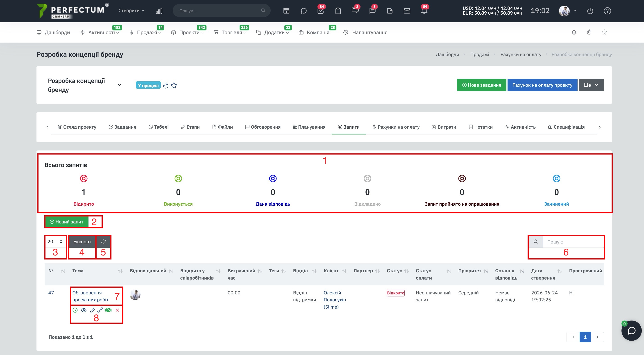The width and height of the screenshot is (644, 355).
Task: Click the green handshake icon in request row
Action: (108, 310)
